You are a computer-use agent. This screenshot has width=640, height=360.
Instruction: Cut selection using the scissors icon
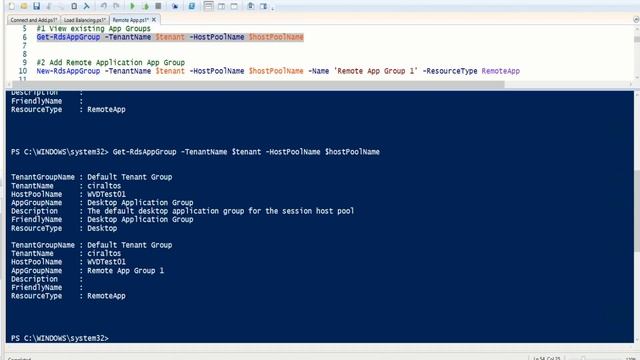(x=49, y=6)
